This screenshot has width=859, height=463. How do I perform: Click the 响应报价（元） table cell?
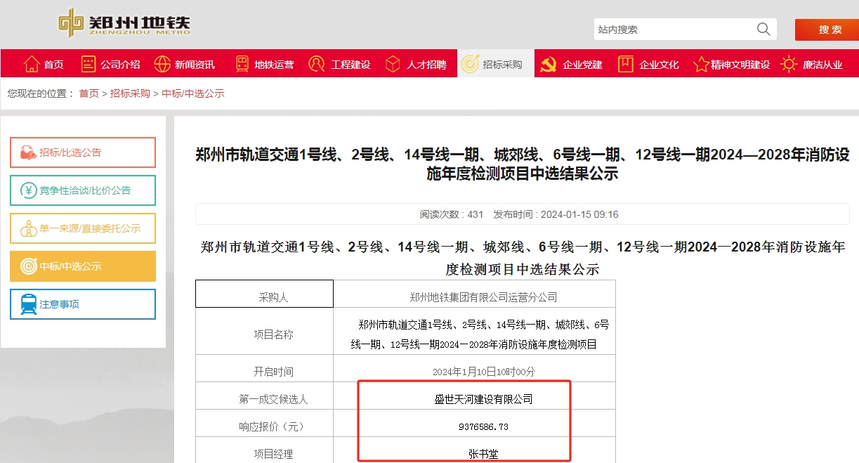click(265, 423)
